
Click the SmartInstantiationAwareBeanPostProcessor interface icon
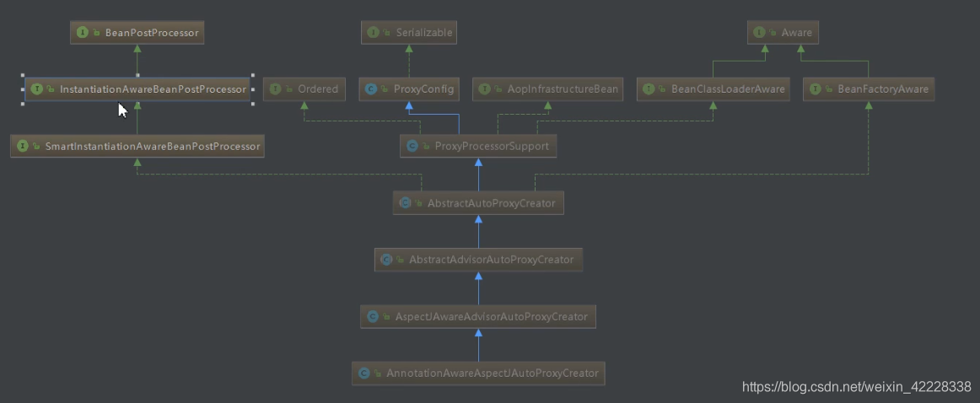pyautogui.click(x=23, y=146)
